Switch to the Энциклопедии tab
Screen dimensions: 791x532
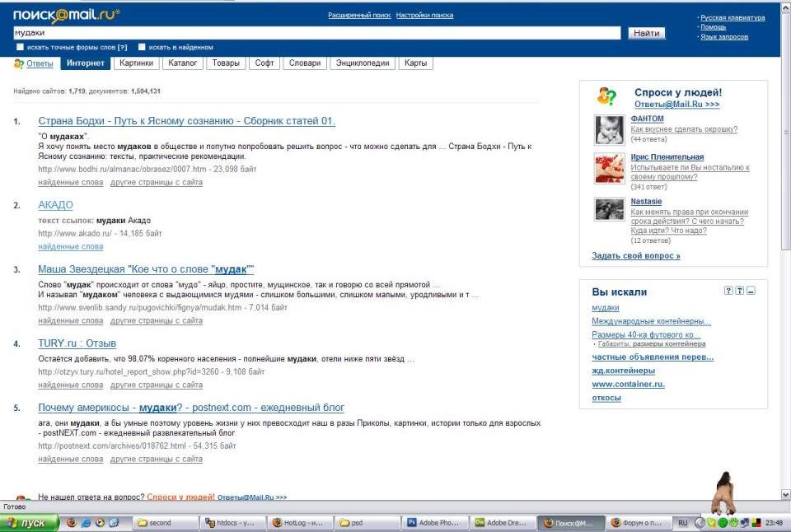363,63
